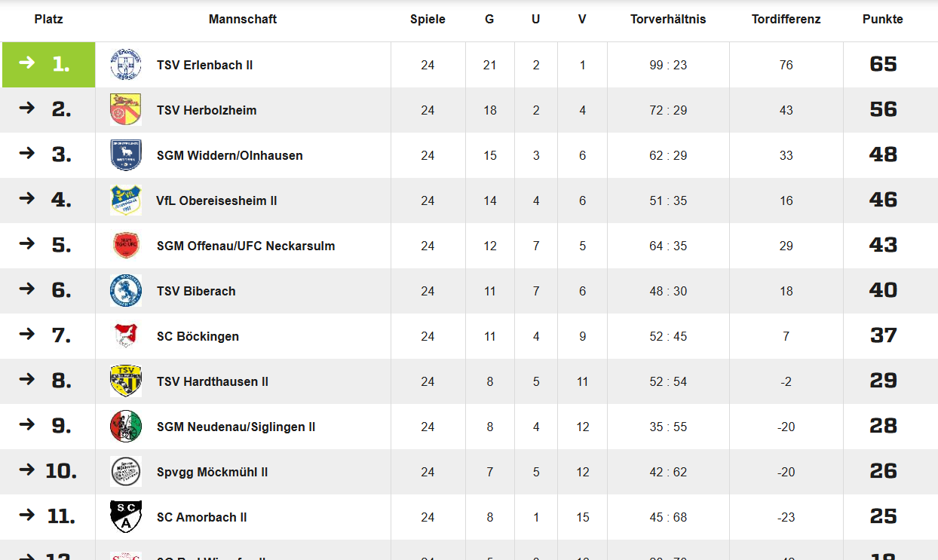Click the SGM Offenau/UFC Neckarsulm red crest
Screen dimensions: 938x560
(x=125, y=246)
